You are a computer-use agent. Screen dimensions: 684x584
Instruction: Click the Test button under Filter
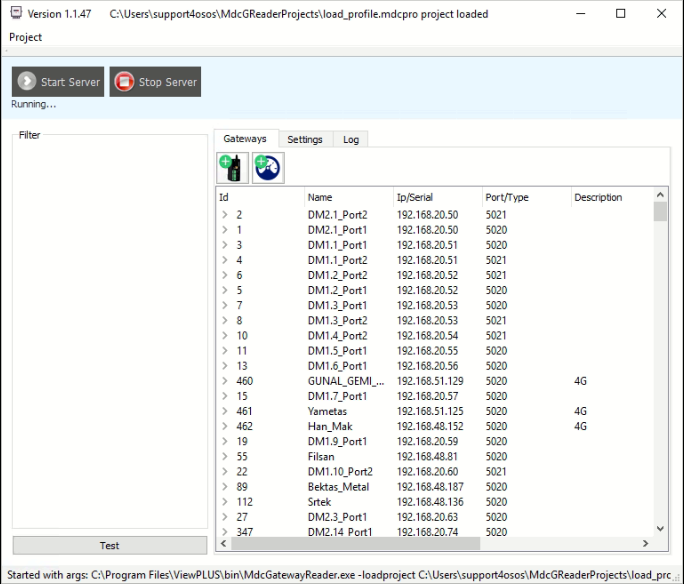(x=110, y=545)
